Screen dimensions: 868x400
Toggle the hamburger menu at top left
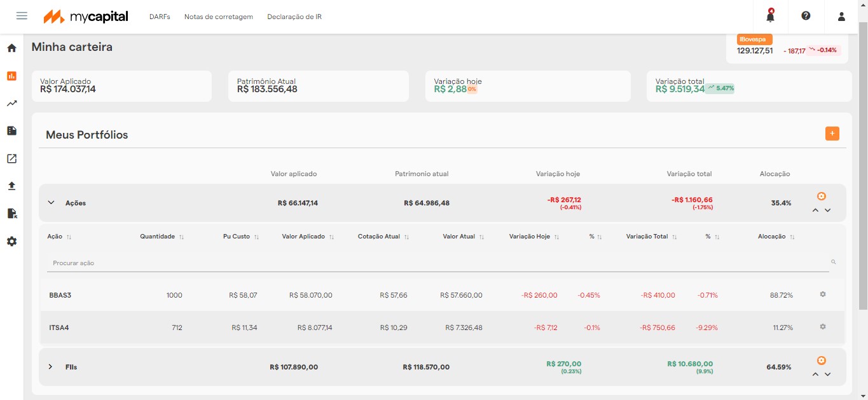coord(22,16)
